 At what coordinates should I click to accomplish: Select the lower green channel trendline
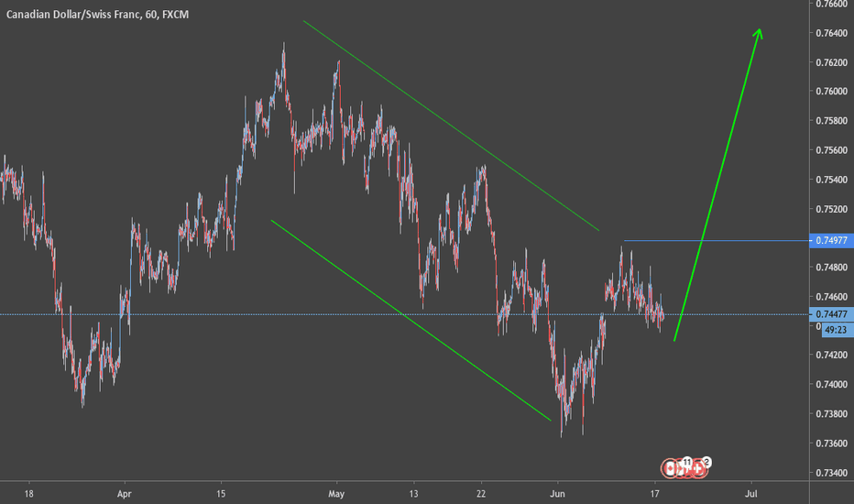[x=411, y=320]
